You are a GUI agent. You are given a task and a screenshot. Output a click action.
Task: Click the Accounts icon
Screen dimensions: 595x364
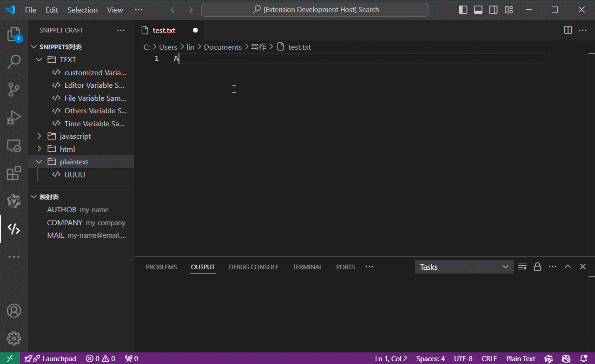[14, 311]
